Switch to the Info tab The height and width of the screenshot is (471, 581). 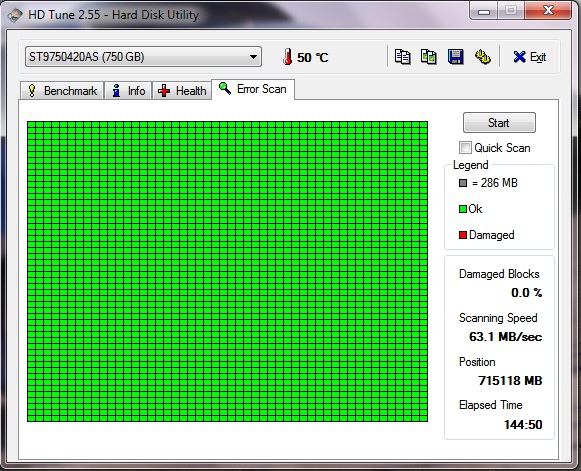click(x=128, y=90)
